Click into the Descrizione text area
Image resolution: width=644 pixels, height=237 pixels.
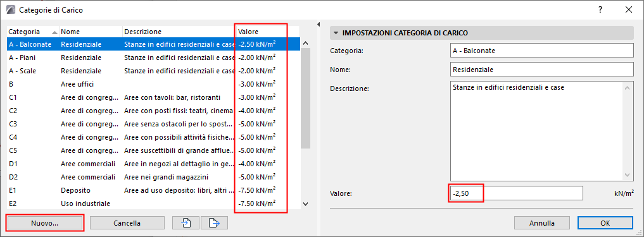click(536, 131)
